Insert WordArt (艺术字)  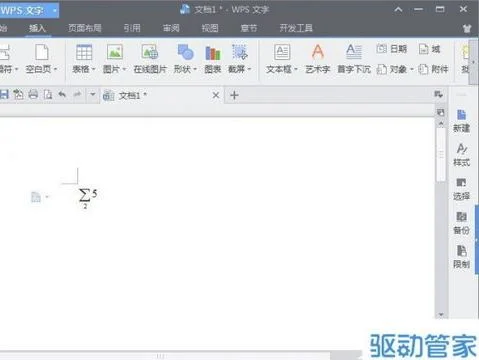coord(318,59)
